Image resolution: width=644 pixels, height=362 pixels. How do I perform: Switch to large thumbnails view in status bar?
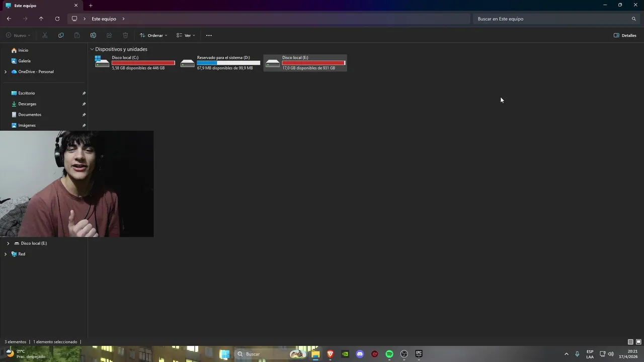click(x=638, y=342)
